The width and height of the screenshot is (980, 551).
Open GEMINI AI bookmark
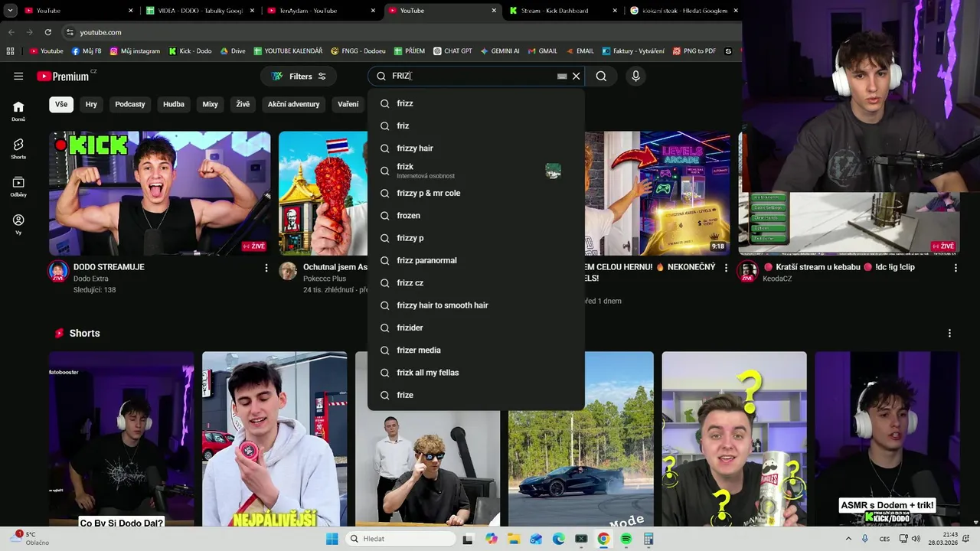[x=500, y=51]
